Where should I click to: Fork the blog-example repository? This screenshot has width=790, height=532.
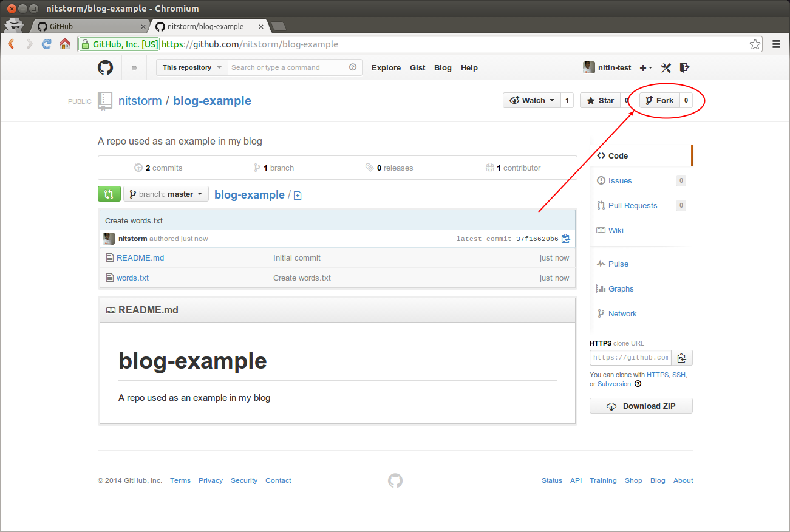[659, 101]
